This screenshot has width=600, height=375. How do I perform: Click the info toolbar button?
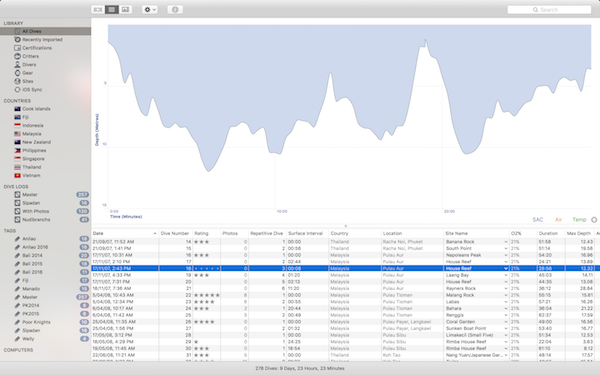click(175, 10)
